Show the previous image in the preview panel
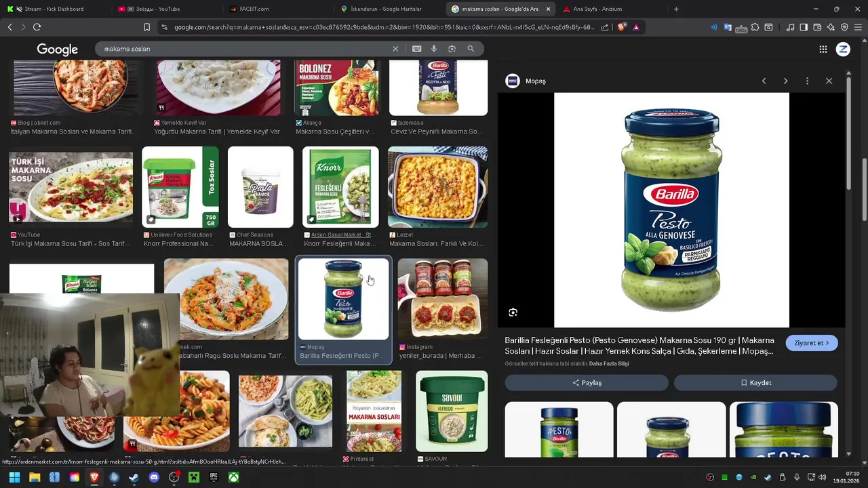868x488 pixels. pyautogui.click(x=764, y=81)
